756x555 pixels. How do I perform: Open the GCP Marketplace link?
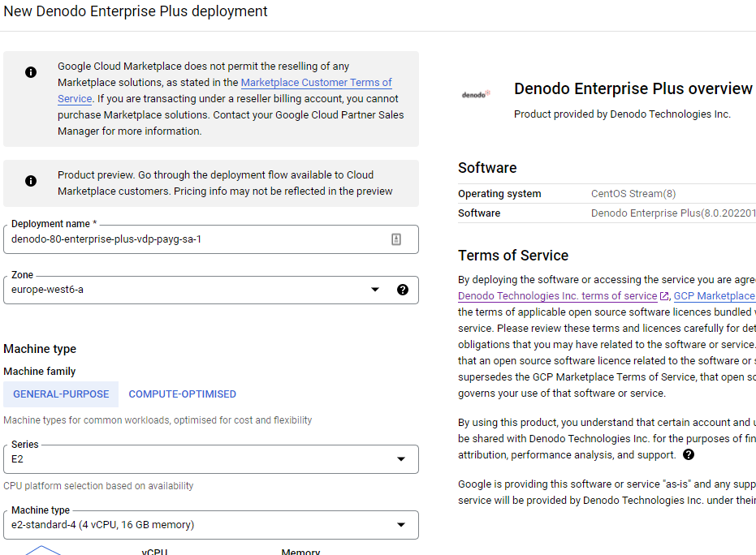click(x=715, y=296)
